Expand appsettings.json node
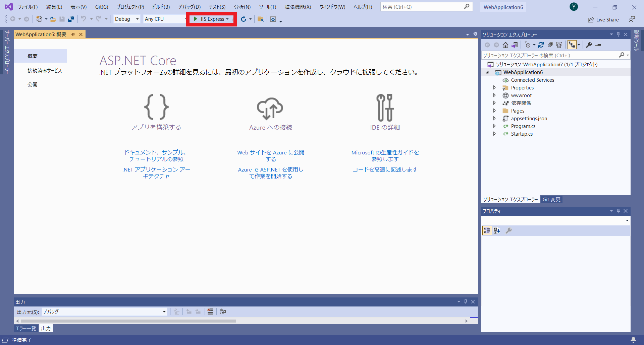Viewport: 644px width, 345px height. 494,118
